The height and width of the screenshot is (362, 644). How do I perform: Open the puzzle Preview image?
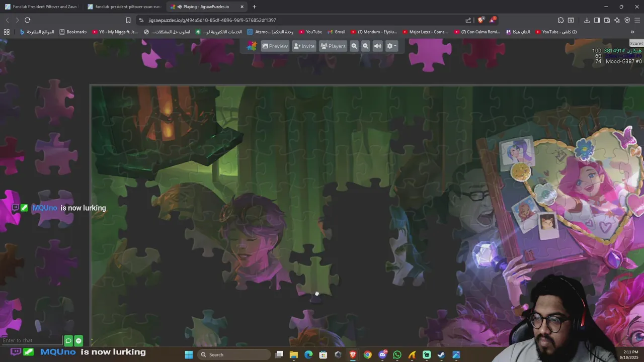[275, 46]
